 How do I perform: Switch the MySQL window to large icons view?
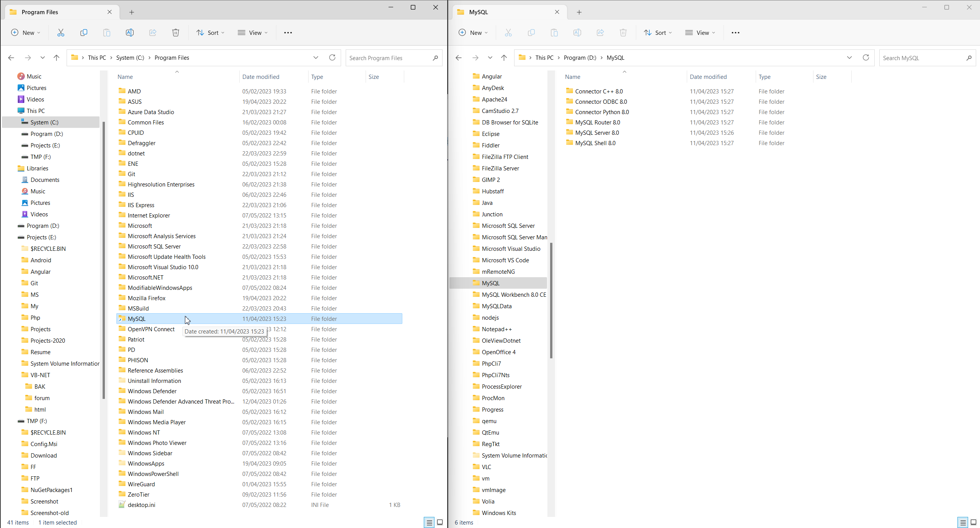click(x=973, y=522)
